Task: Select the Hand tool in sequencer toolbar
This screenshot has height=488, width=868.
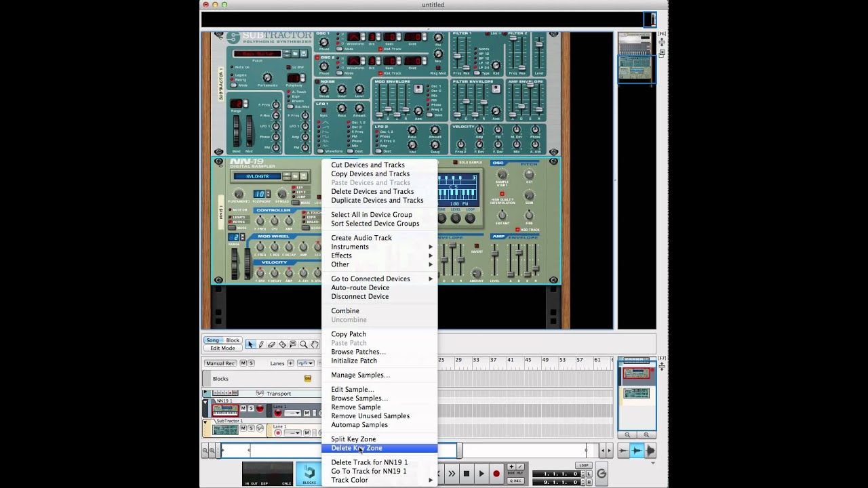Action: [315, 344]
